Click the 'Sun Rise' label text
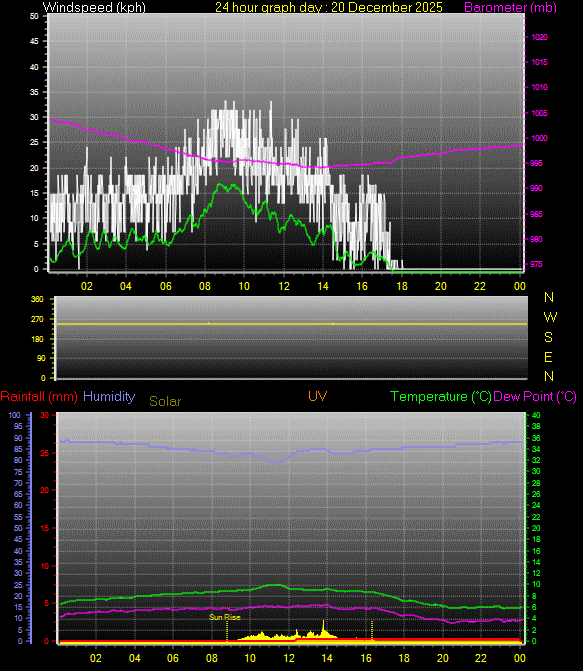The height and width of the screenshot is (671, 583). tap(225, 617)
